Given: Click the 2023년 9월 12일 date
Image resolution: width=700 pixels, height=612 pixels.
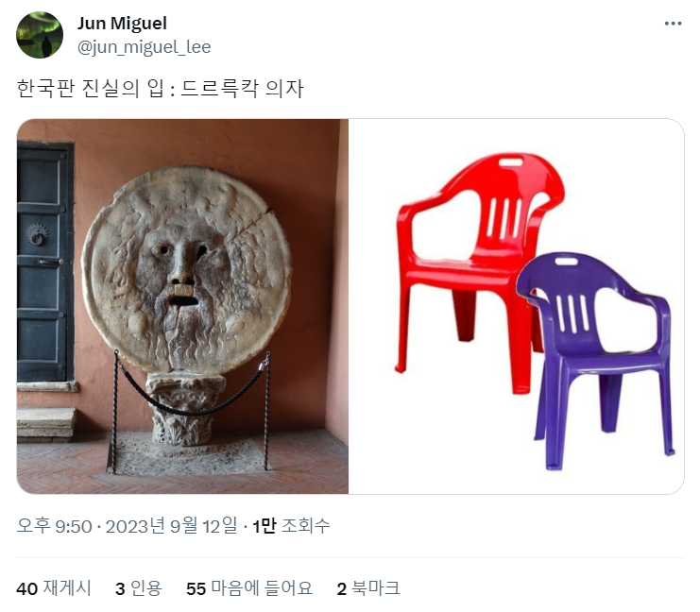Looking at the screenshot, I should [x=171, y=526].
